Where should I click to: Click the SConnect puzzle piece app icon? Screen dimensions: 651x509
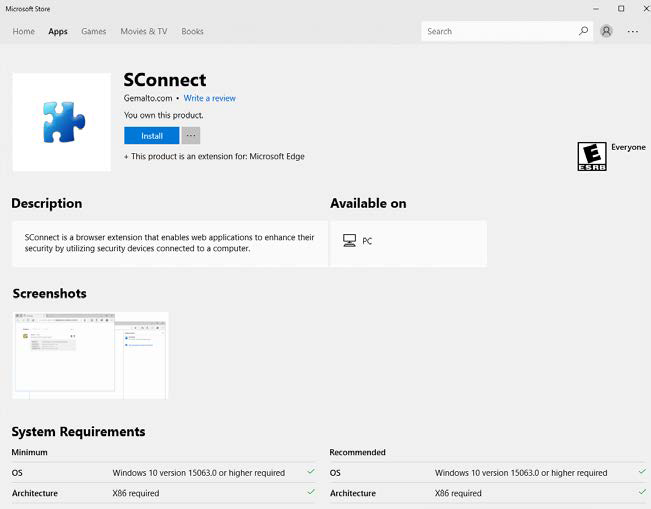62,122
